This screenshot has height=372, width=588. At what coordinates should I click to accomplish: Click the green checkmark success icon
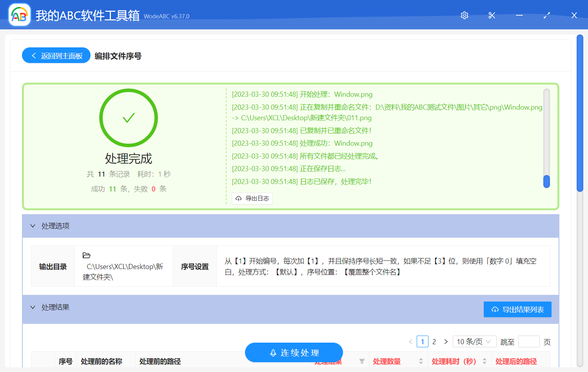(129, 117)
